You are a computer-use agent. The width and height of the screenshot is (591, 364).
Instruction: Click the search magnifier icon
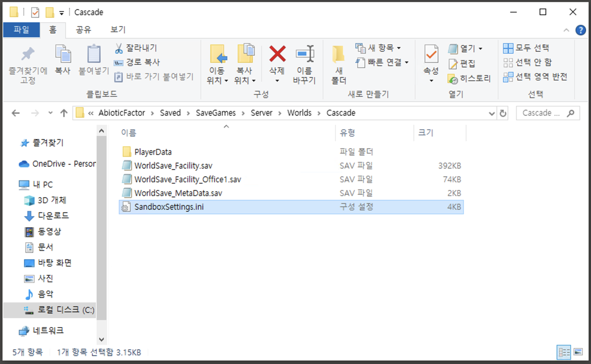click(570, 113)
